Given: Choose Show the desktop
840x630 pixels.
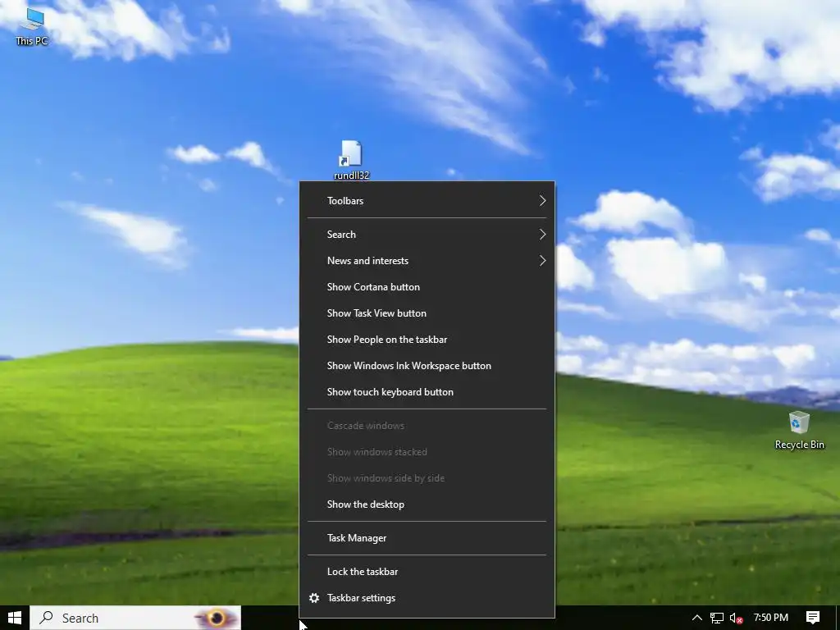Looking at the screenshot, I should pyautogui.click(x=427, y=504).
